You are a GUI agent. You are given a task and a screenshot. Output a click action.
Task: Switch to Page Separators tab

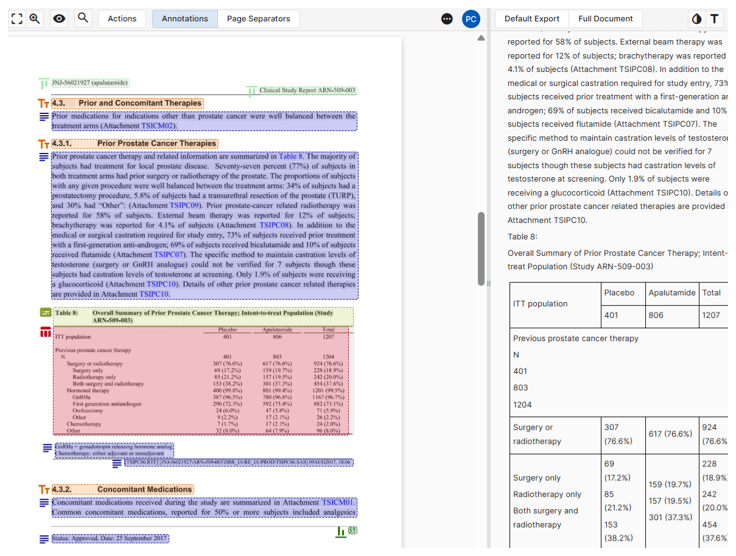click(258, 18)
